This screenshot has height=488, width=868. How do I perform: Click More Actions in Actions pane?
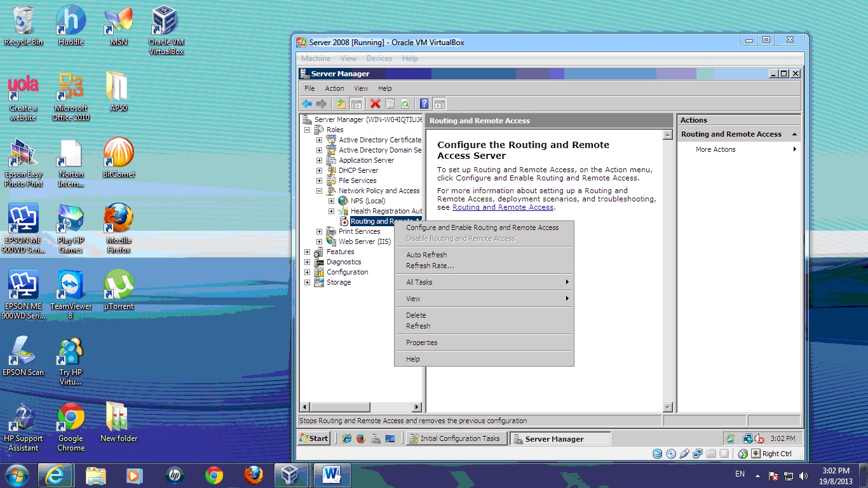[x=715, y=149]
